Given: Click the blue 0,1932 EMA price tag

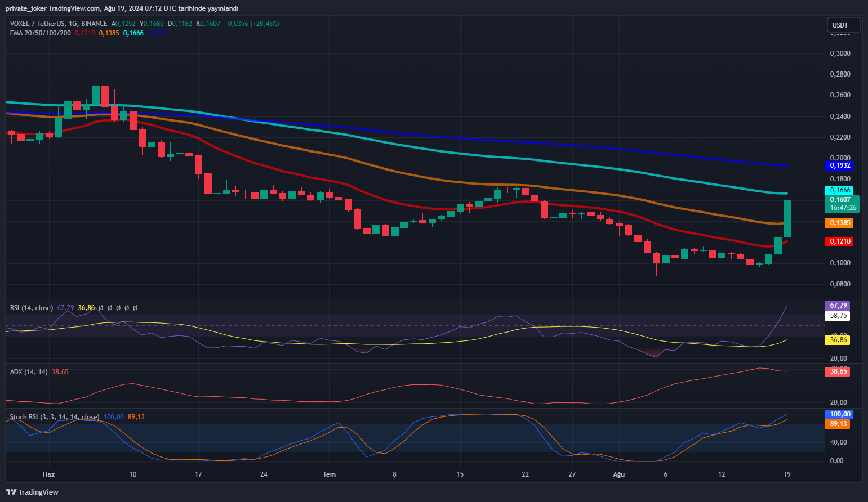Looking at the screenshot, I should pos(839,165).
